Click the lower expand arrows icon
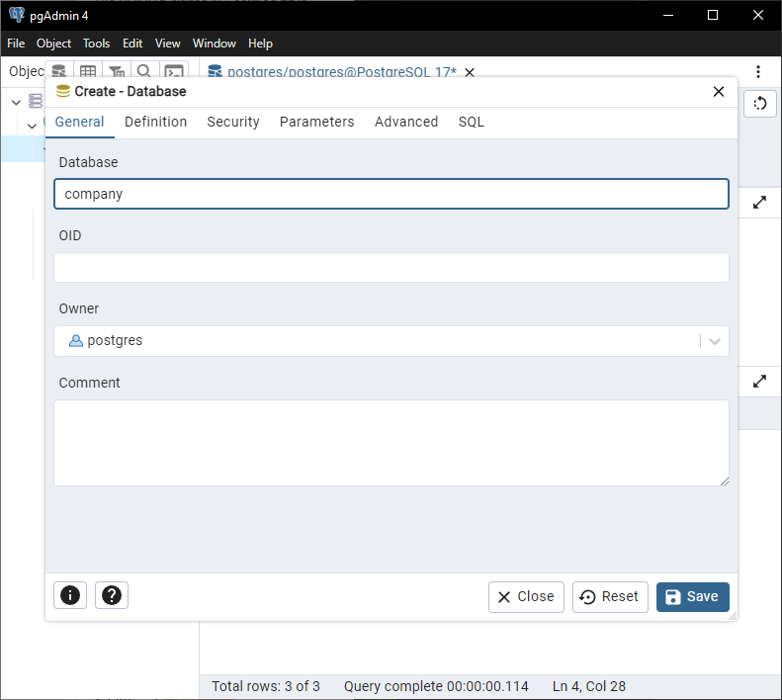 click(x=759, y=382)
